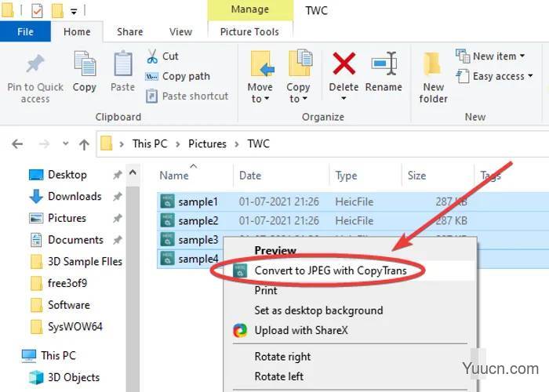The width and height of the screenshot is (549, 392).
Task: Click Pictures in the address bar path
Action: pyautogui.click(x=207, y=143)
